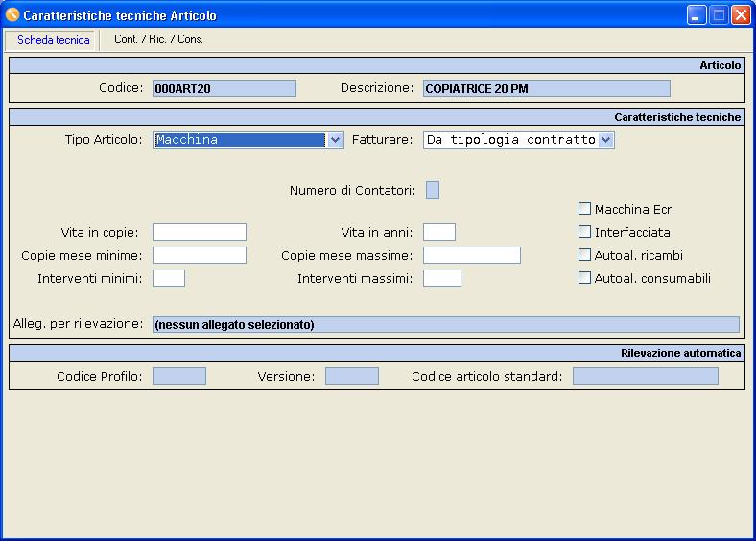Viewport: 756px width, 541px height.
Task: Enable the Macchina Ecr checkbox
Action: 584,209
